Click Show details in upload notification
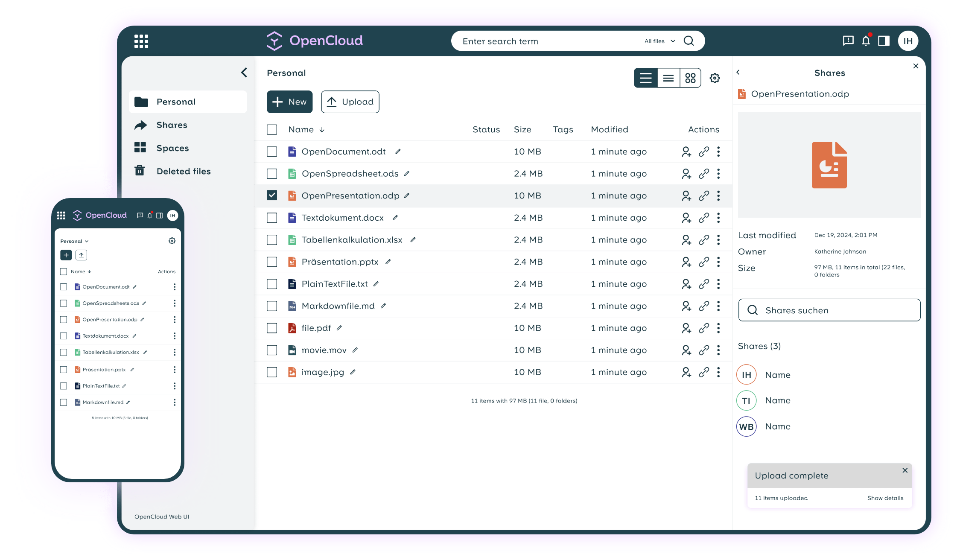The height and width of the screenshot is (560, 957). pos(885,498)
